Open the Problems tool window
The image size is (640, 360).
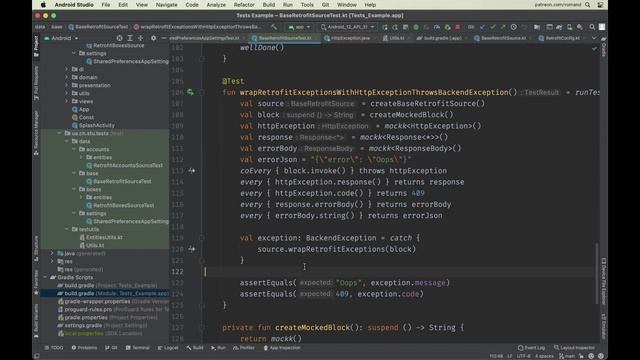click(x=84, y=348)
